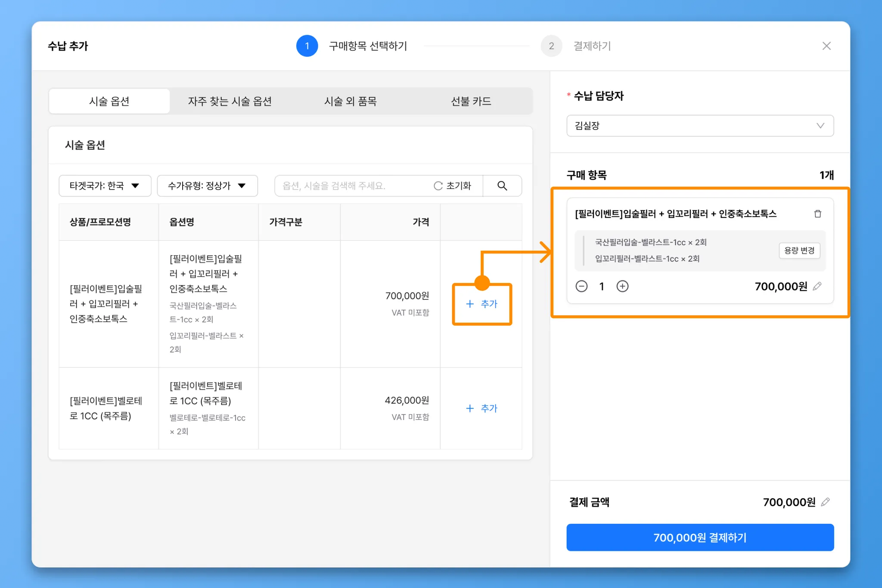Screen dimensions: 882x588
Task: Delete purchase item with trash icon
Action: point(817,214)
